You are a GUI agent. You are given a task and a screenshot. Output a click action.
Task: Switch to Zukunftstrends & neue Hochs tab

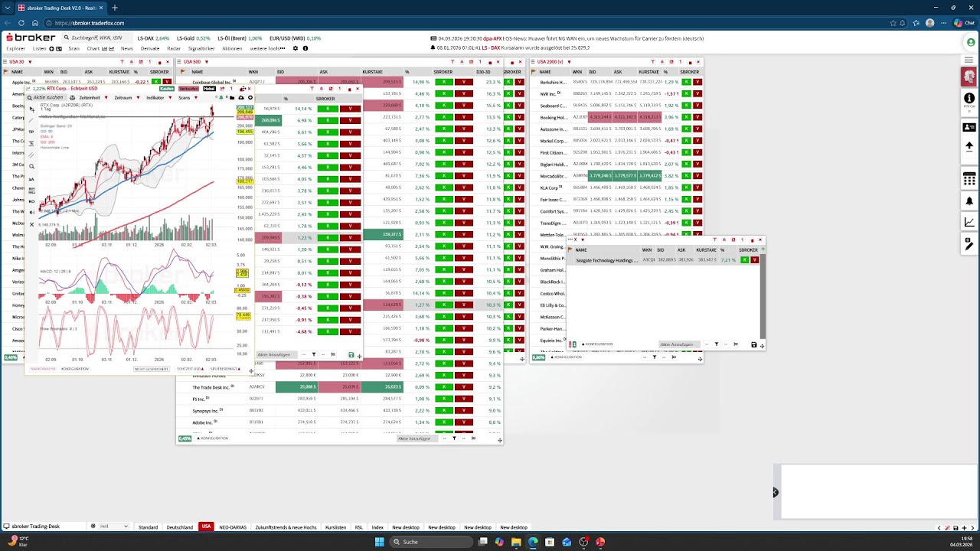pyautogui.click(x=286, y=527)
